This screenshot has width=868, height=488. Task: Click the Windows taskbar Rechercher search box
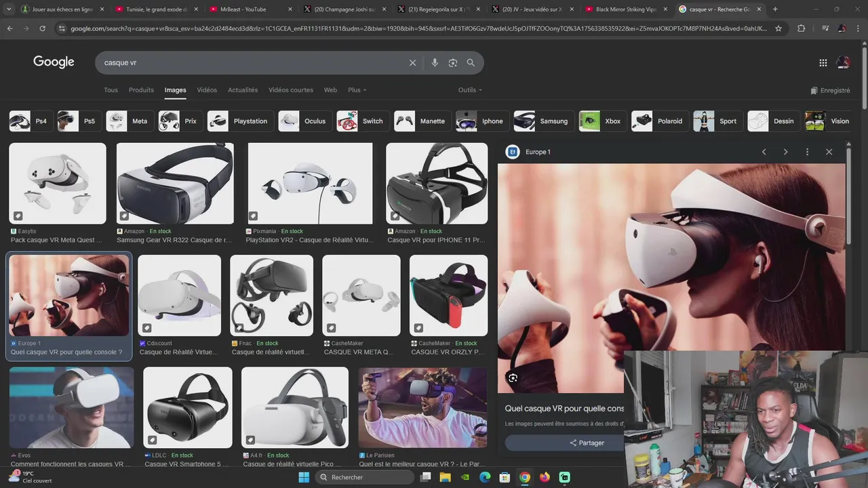pyautogui.click(x=365, y=477)
